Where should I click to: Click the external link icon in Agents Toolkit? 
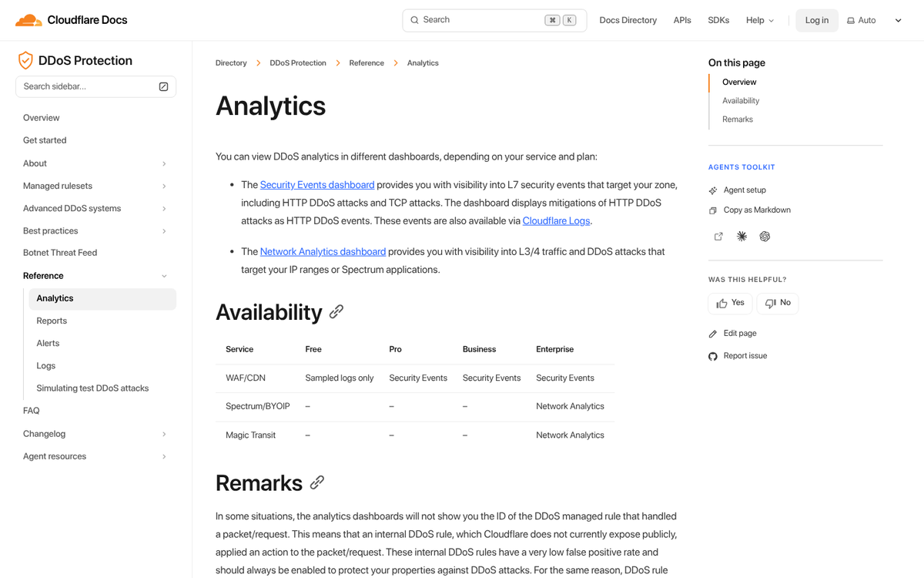click(718, 237)
